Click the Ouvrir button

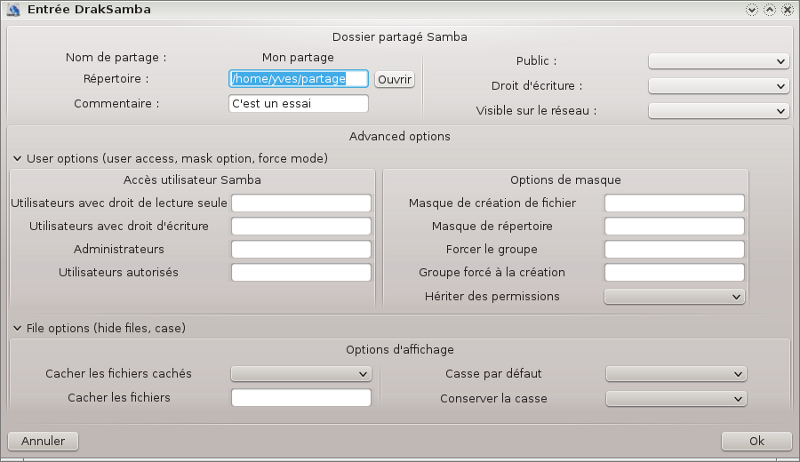click(x=394, y=79)
